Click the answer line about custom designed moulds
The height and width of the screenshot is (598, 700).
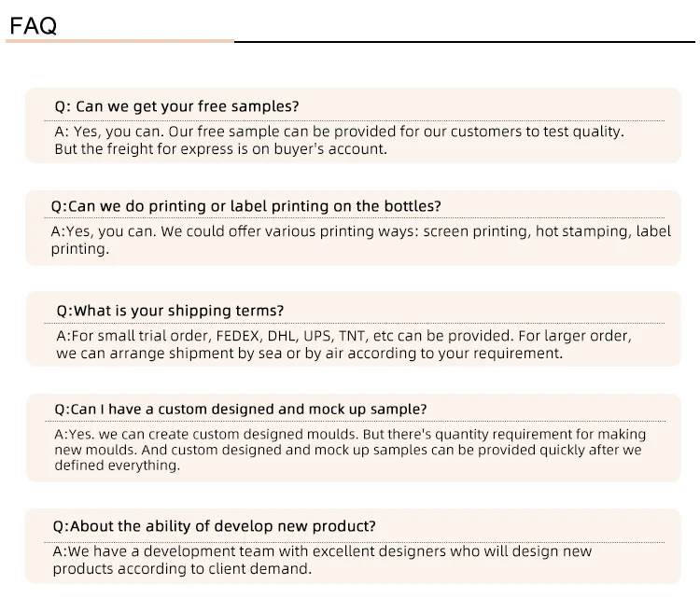tap(350, 434)
